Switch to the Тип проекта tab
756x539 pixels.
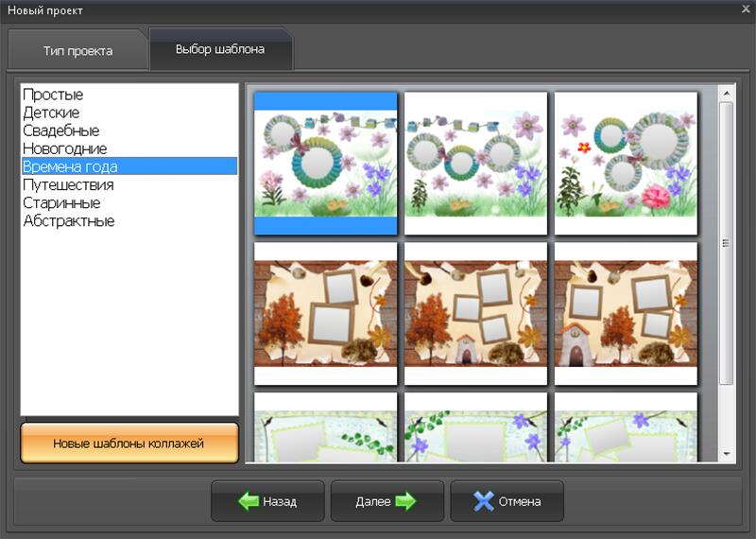pyautogui.click(x=77, y=51)
